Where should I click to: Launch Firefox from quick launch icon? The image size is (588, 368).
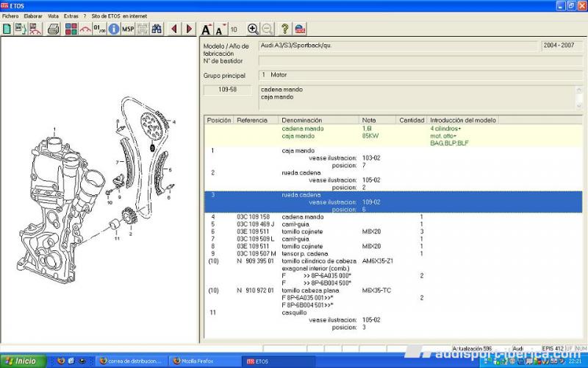tap(61, 361)
